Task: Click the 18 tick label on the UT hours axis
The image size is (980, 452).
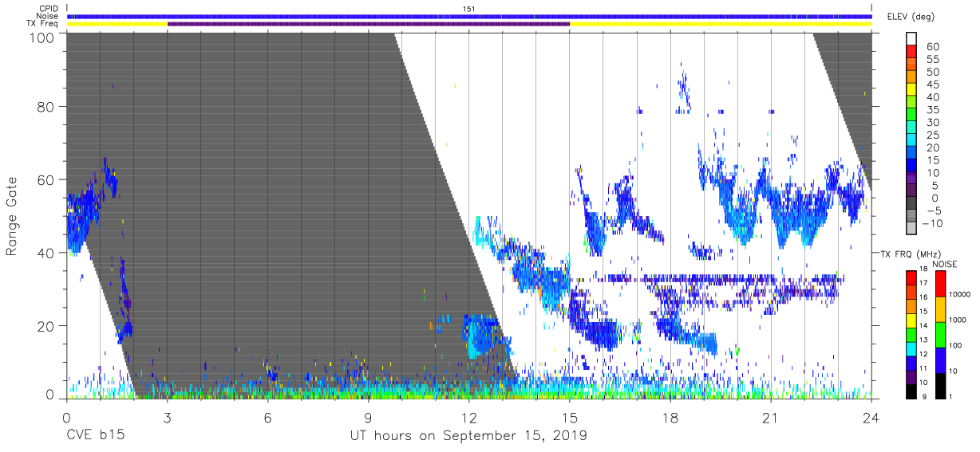Action: point(670,418)
